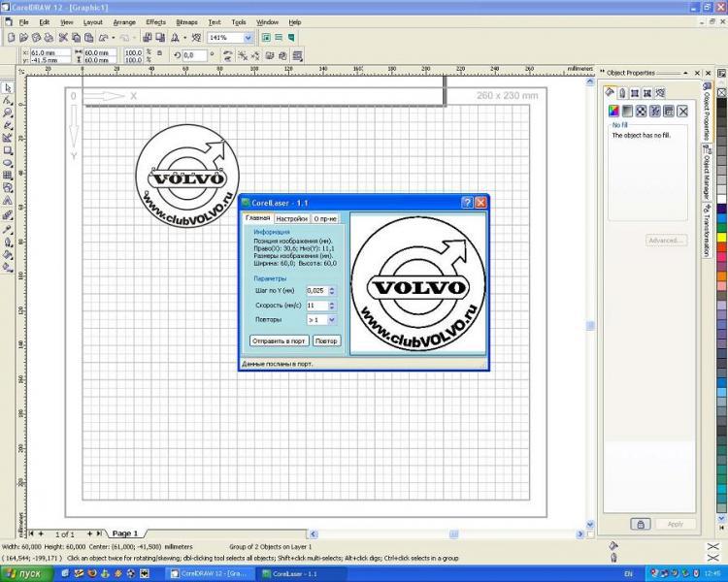Select the Outline tool in toolbox
This screenshot has height=582, width=728.
click(x=8, y=242)
